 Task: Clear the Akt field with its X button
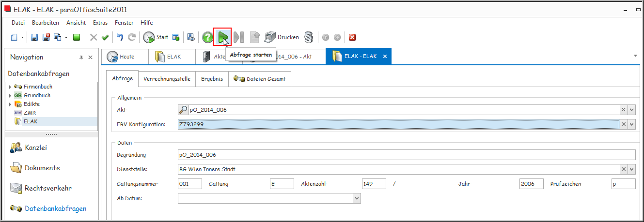624,110
